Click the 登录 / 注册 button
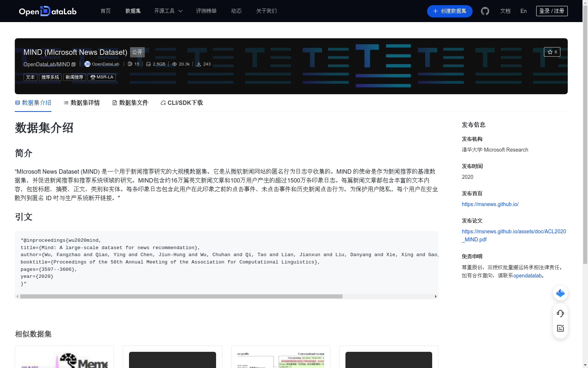The width and height of the screenshot is (588, 368). (x=552, y=11)
